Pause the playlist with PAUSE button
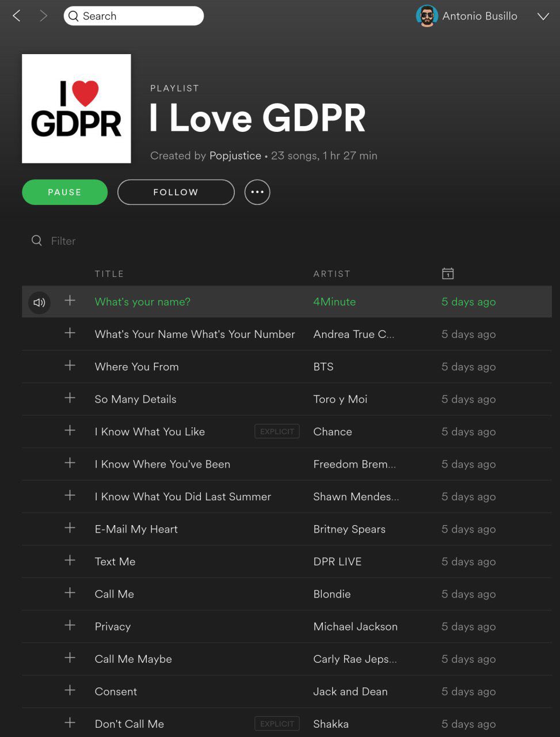 coord(64,192)
